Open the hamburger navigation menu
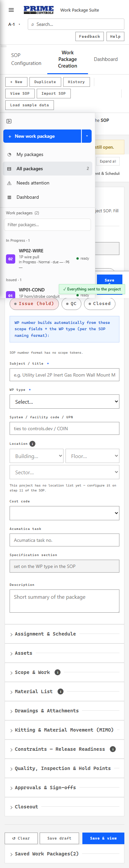The width and height of the screenshot is (129, 868). click(11, 10)
